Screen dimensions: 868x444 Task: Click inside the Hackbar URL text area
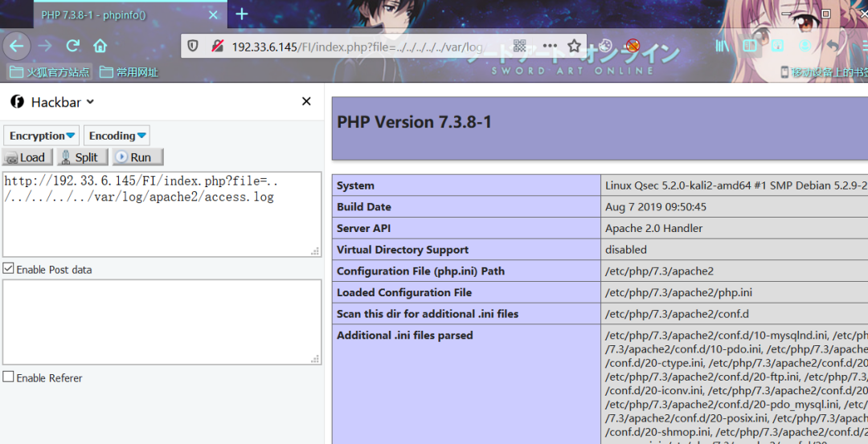coord(162,214)
